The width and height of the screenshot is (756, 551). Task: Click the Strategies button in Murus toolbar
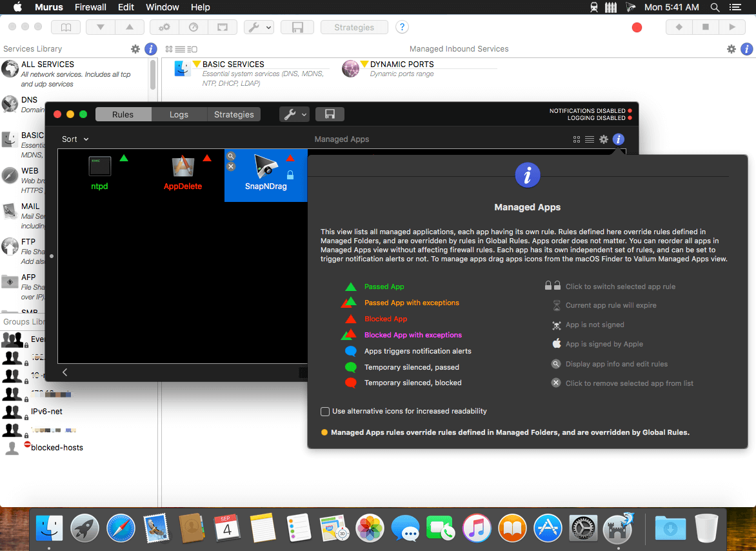[x=354, y=27]
